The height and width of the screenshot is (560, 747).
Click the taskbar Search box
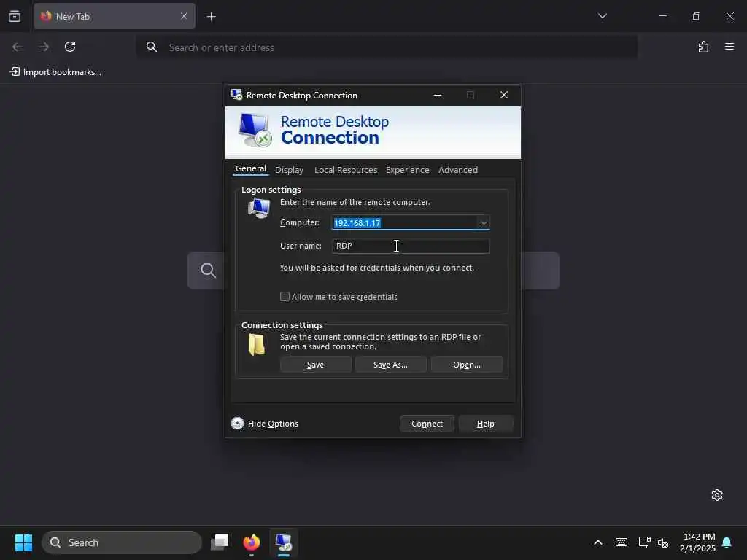click(122, 542)
